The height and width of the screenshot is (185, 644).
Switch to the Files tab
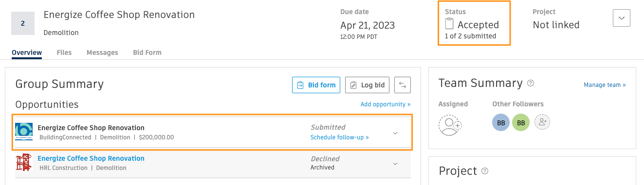point(64,52)
